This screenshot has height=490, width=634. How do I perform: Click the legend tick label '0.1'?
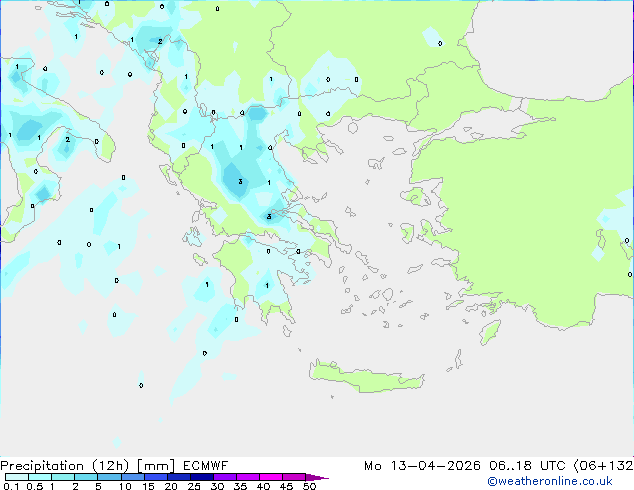11,486
